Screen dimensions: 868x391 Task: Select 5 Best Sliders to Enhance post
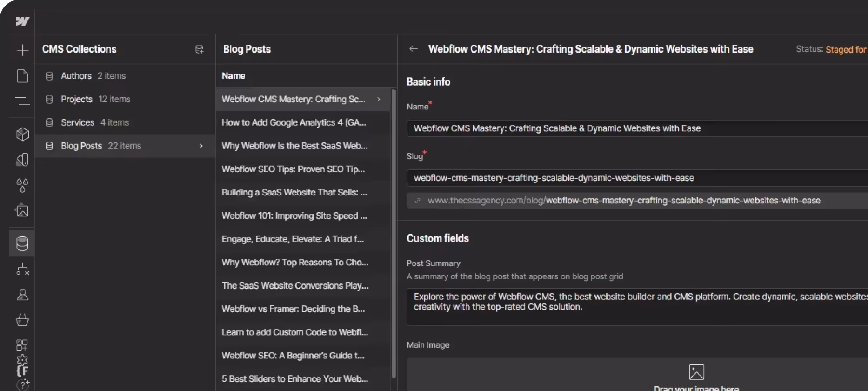click(x=303, y=378)
